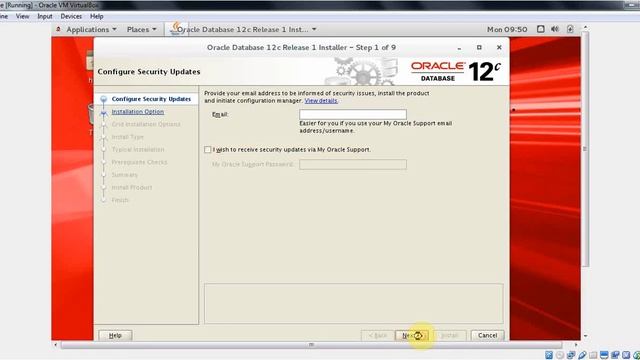Image resolution: width=640 pixels, height=360 pixels.
Task: Click VirtualBox video capture indicator icon
Action: point(615,355)
